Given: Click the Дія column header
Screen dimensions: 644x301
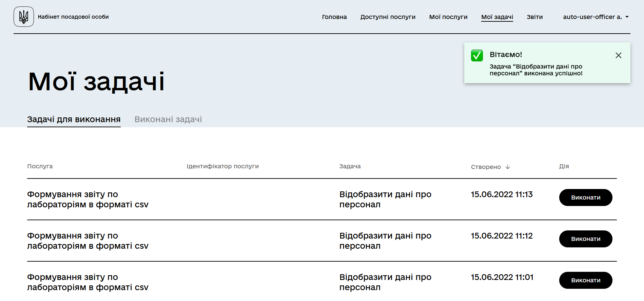Looking at the screenshot, I should pyautogui.click(x=564, y=166).
